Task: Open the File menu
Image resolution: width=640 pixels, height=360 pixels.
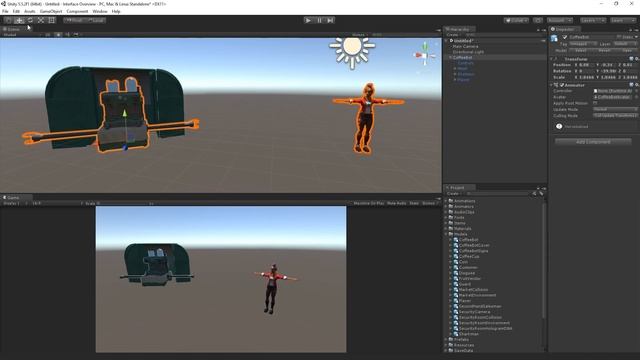Action: (x=5, y=11)
